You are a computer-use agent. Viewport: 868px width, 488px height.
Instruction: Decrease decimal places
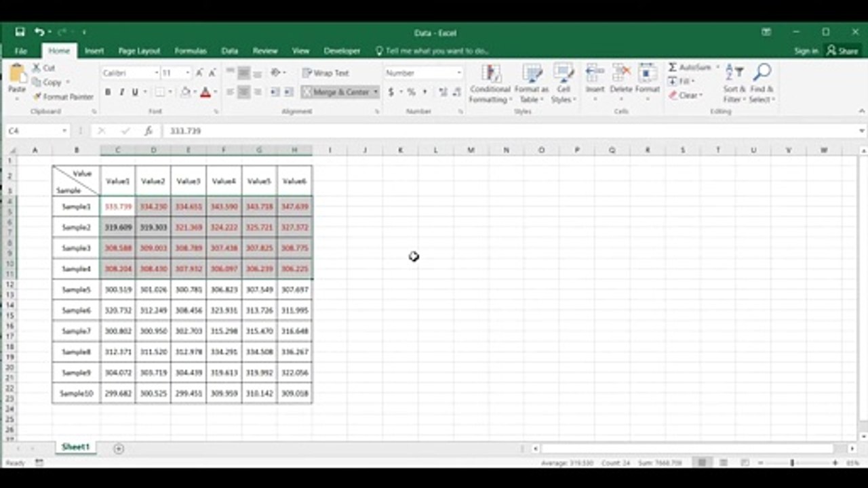[x=456, y=91]
